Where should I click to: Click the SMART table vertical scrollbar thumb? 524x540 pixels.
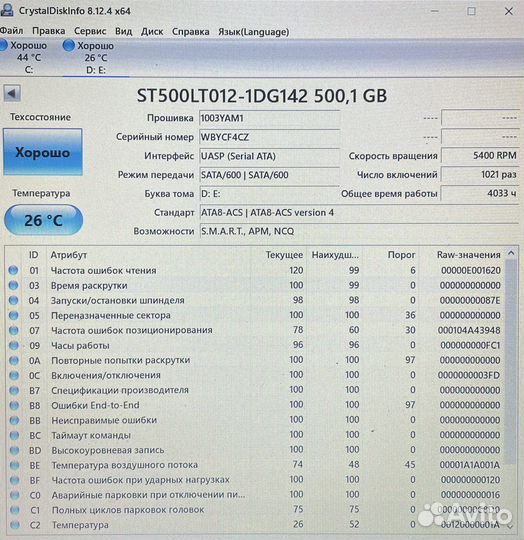[511, 362]
